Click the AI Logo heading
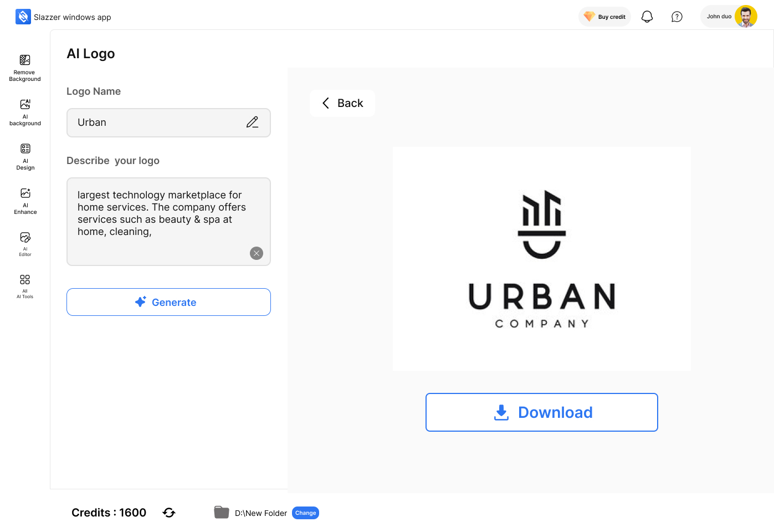The height and width of the screenshot is (532, 774). tap(91, 54)
